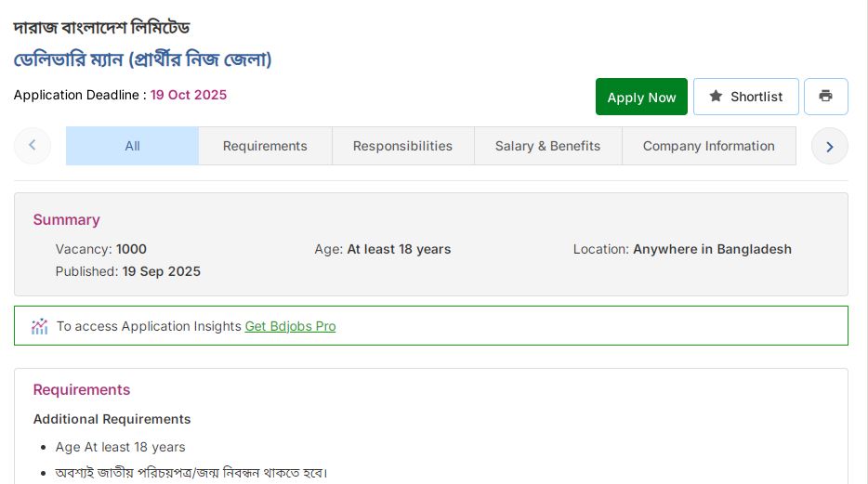Click the Vacancy: 1000 text
Viewport: 868px width, 484px height.
point(100,250)
